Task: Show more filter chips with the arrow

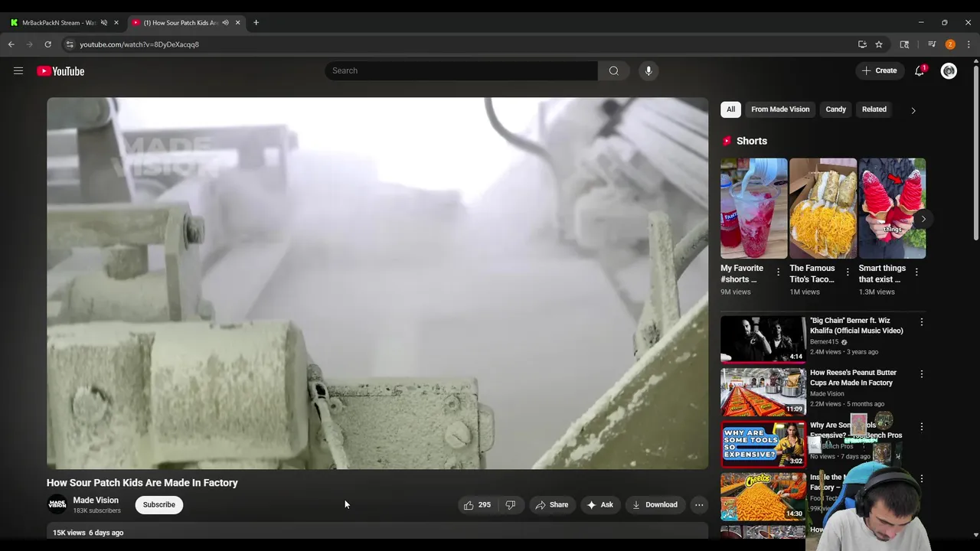Action: (913, 110)
